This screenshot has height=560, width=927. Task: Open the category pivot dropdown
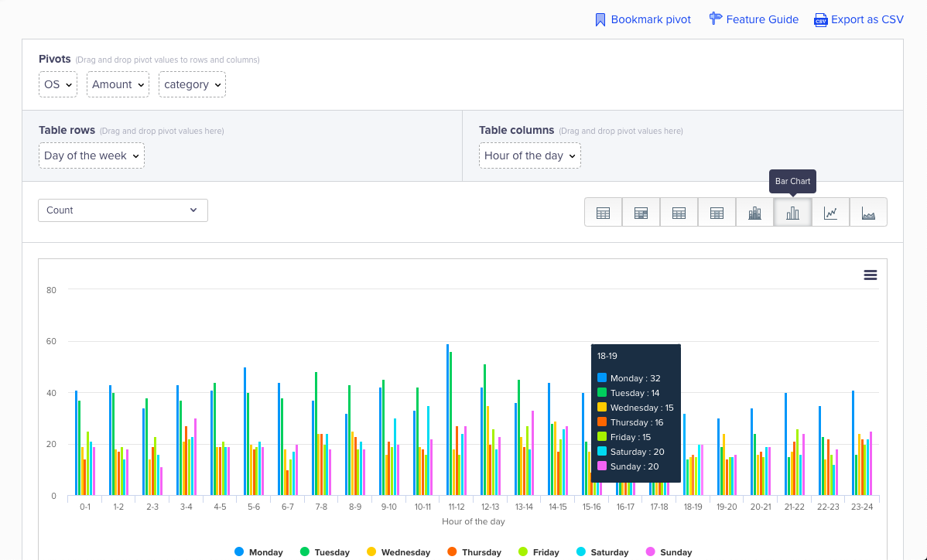(x=192, y=84)
